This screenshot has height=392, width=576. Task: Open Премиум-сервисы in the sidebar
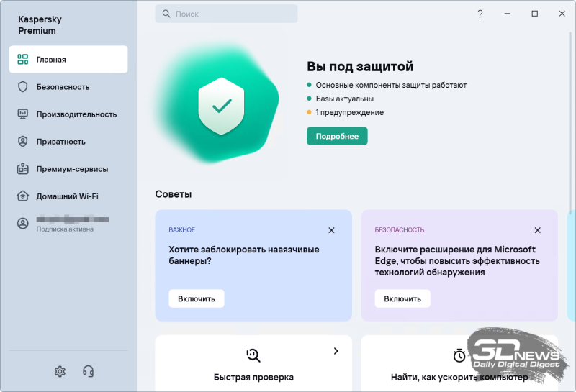[72, 169]
